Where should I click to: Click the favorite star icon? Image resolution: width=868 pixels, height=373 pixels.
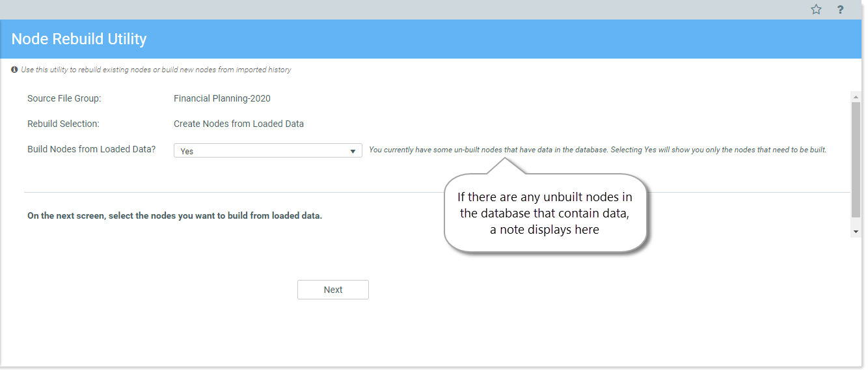click(x=816, y=9)
